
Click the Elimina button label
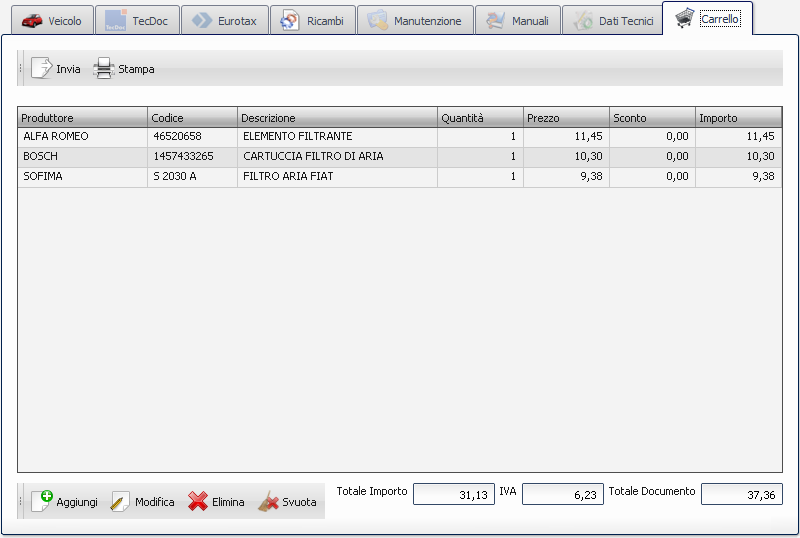click(x=228, y=502)
